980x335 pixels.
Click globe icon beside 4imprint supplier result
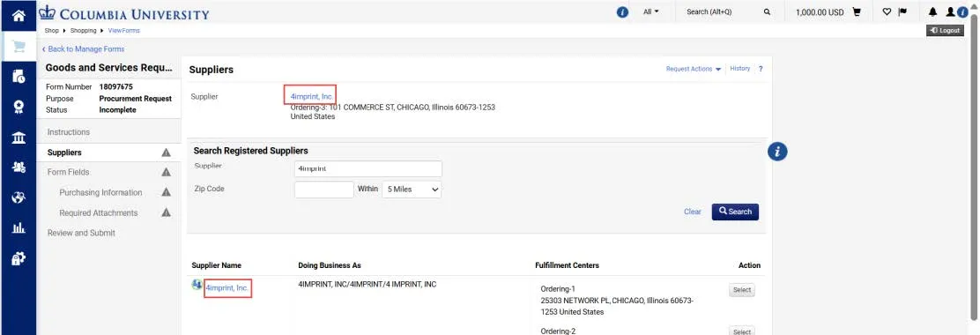[x=197, y=285]
